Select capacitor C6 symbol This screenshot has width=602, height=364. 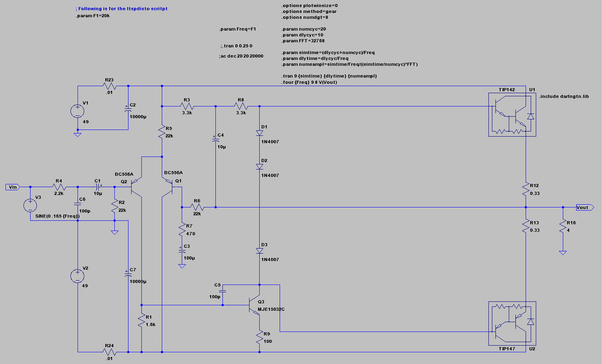click(78, 204)
